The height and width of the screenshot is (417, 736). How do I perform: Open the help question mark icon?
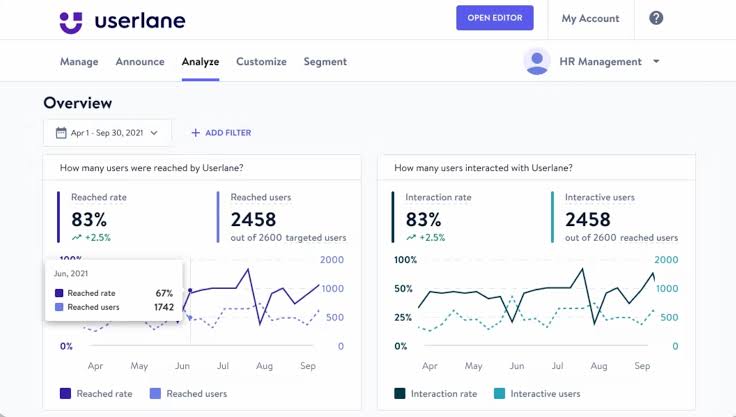tap(656, 18)
